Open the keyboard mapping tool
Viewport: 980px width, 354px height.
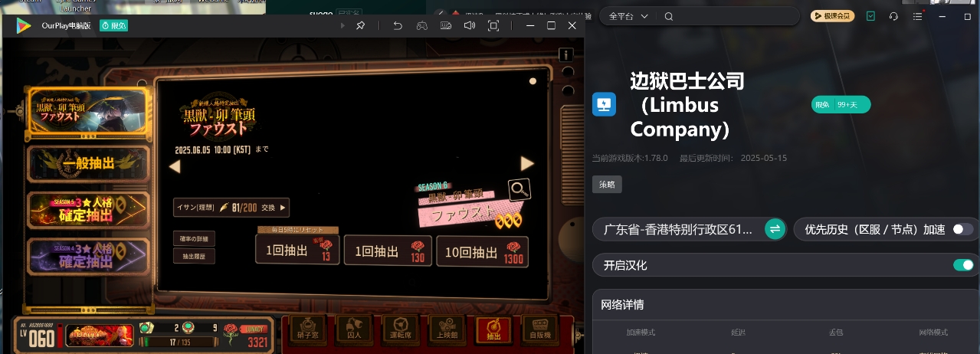click(x=446, y=25)
